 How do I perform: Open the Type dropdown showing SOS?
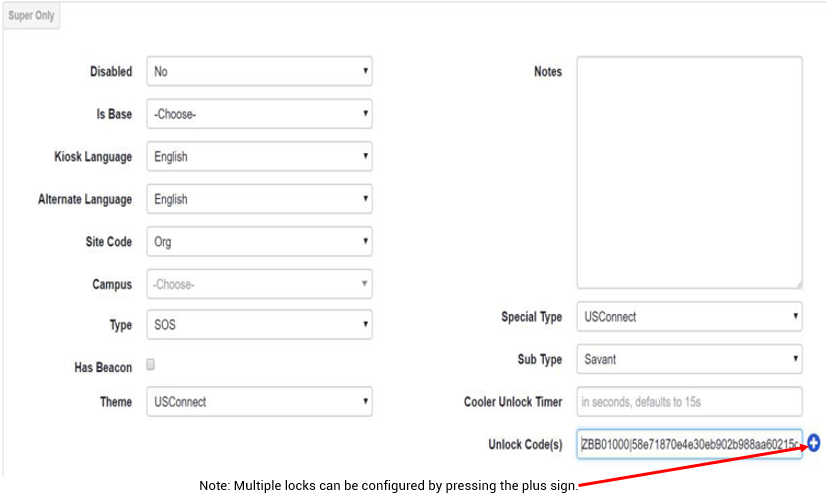(259, 325)
